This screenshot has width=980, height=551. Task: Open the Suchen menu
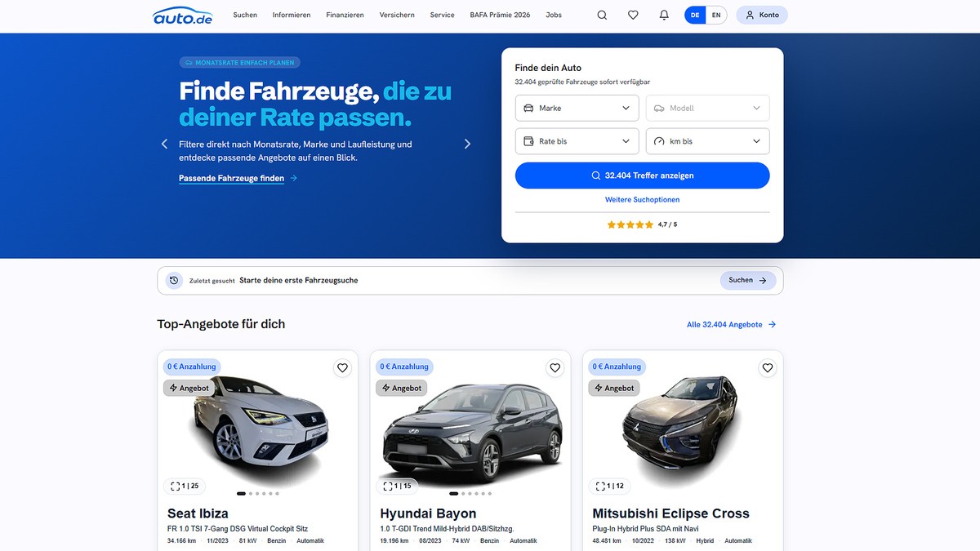(x=245, y=15)
